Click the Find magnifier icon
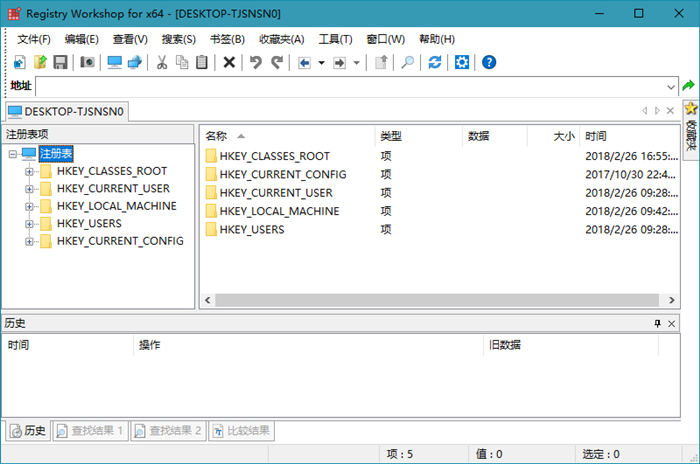Viewport: 700px width, 464px height. [407, 62]
